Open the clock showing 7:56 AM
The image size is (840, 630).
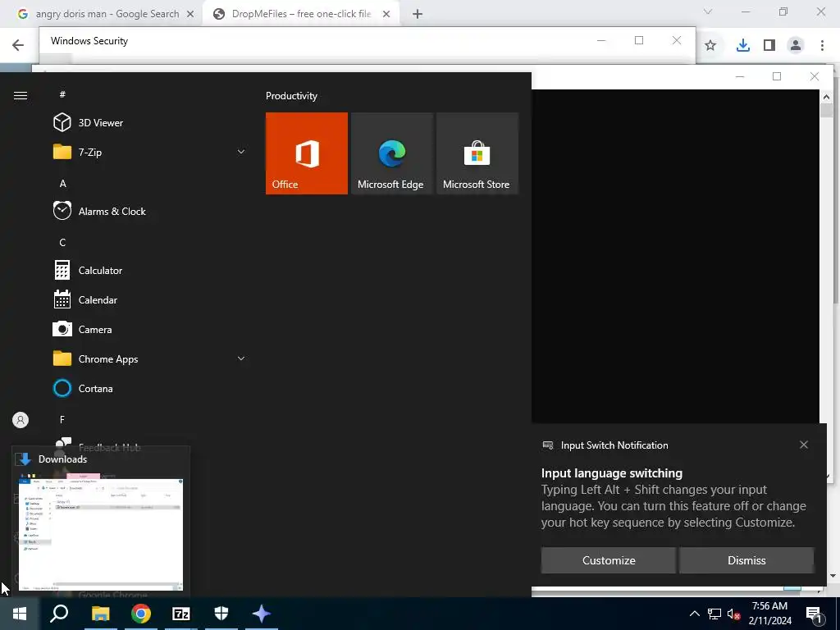(769, 614)
